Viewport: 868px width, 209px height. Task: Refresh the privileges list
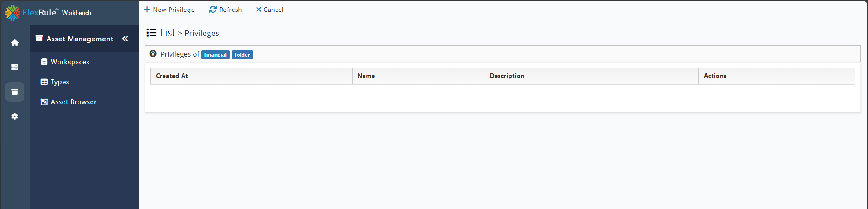(x=225, y=10)
